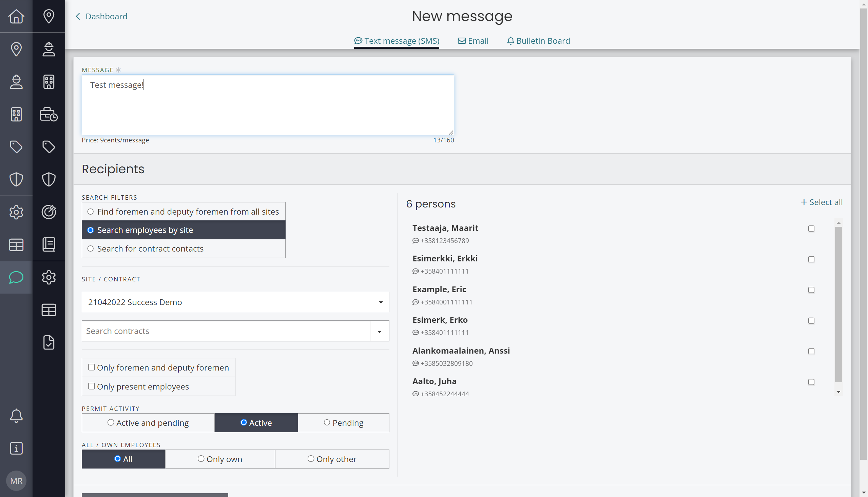Select Search employees by site option
Viewport: 868px width, 497px height.
tap(184, 230)
